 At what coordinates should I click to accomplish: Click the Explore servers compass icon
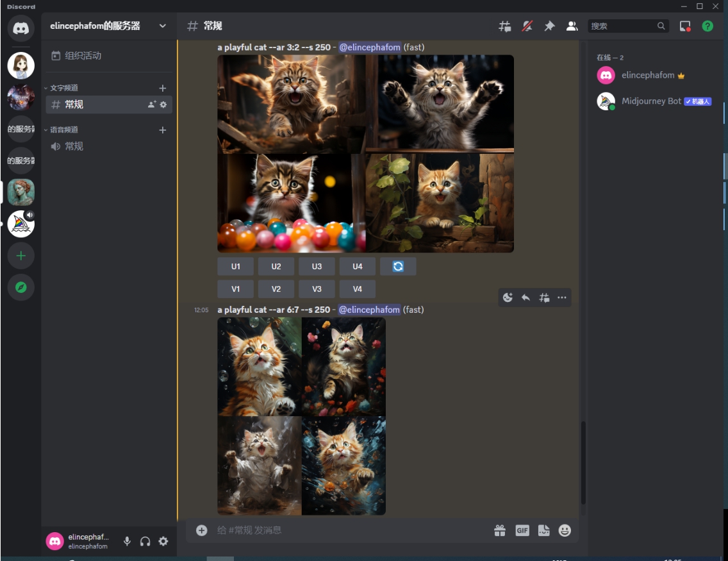(x=21, y=287)
